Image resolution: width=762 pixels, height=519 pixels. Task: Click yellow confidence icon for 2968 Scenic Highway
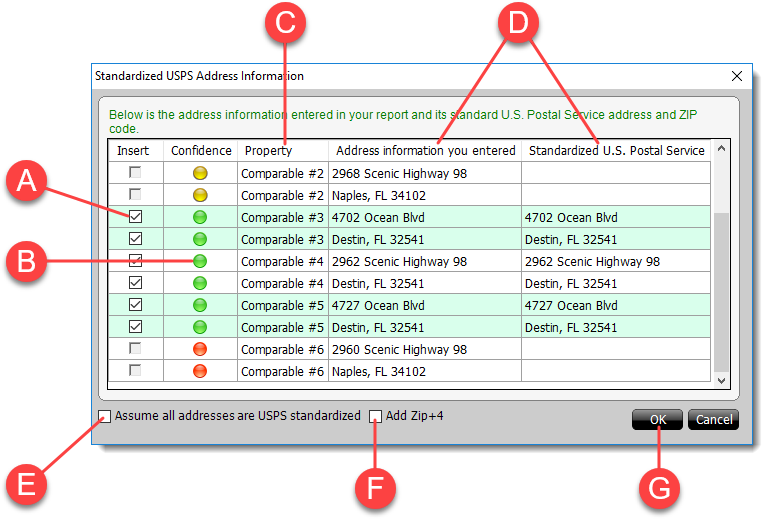[x=199, y=173]
